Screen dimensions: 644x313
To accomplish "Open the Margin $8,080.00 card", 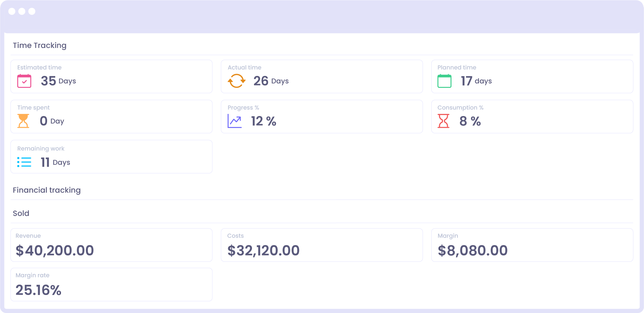I will pyautogui.click(x=532, y=245).
